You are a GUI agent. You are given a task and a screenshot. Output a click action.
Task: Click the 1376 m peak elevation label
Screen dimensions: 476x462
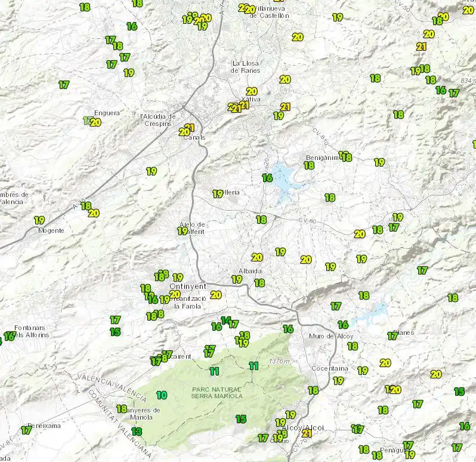(280, 361)
